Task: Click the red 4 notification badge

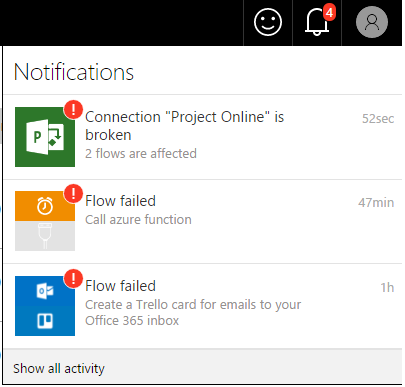Action: [329, 13]
